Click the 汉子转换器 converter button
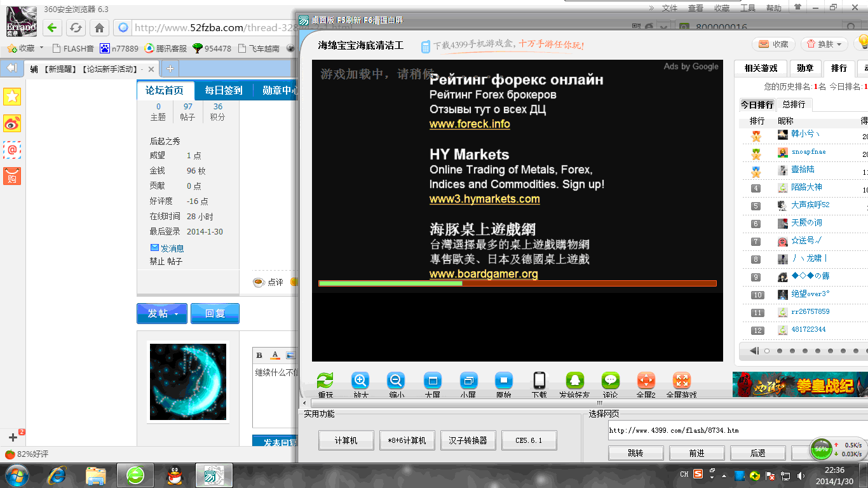This screenshot has width=868, height=488. click(x=468, y=440)
